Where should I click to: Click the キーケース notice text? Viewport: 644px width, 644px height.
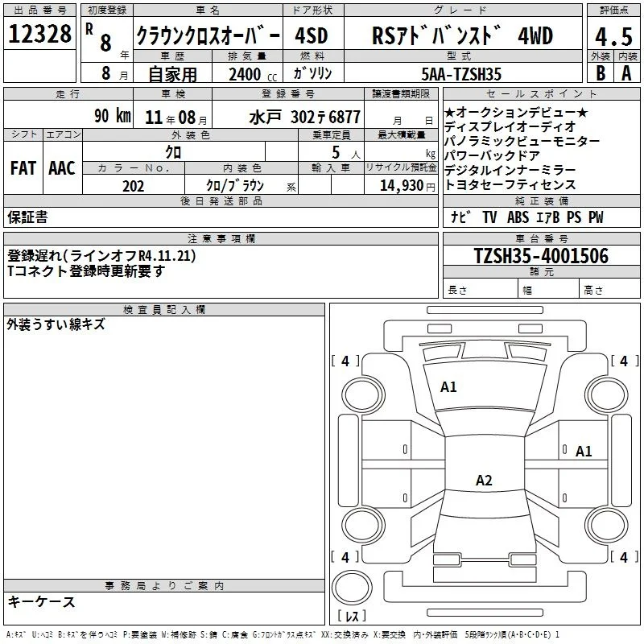[41, 601]
